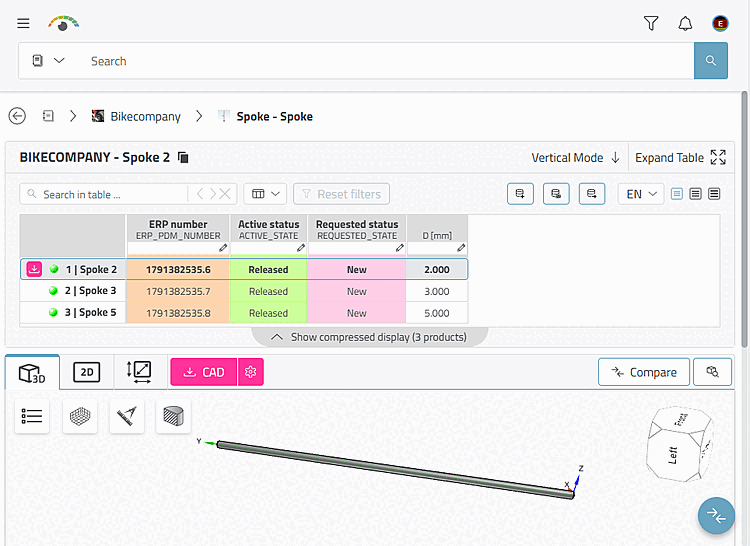The width and height of the screenshot is (750, 546).
Task: Click the pink CAD download button
Action: (x=204, y=372)
